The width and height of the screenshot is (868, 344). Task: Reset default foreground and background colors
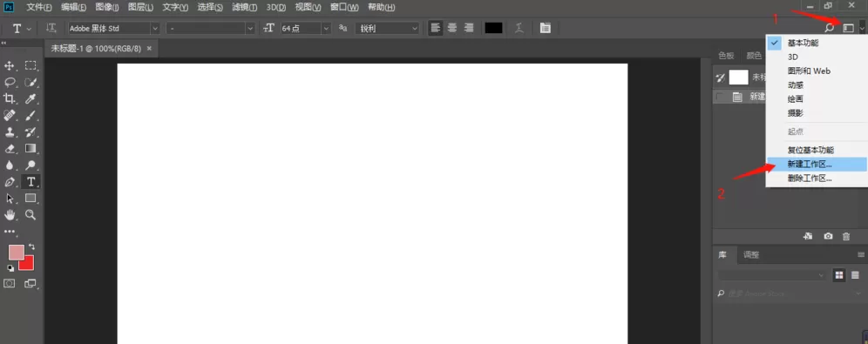[x=10, y=268]
